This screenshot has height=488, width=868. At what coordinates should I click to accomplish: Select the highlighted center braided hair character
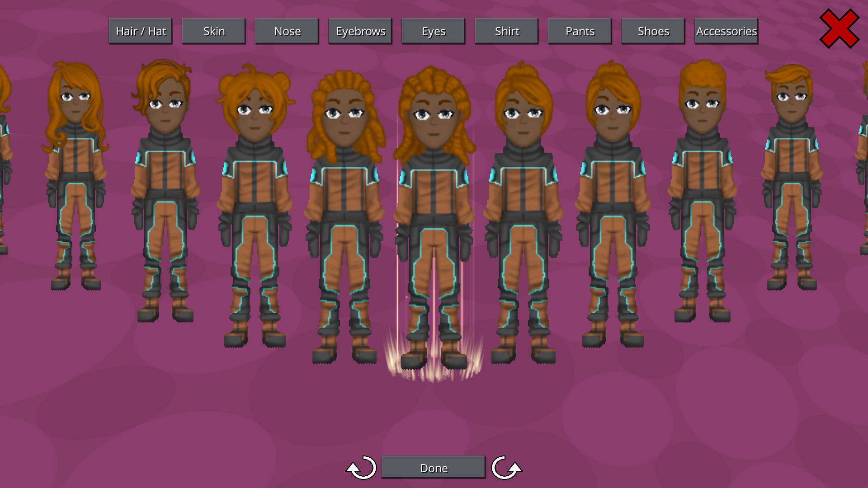(434, 218)
